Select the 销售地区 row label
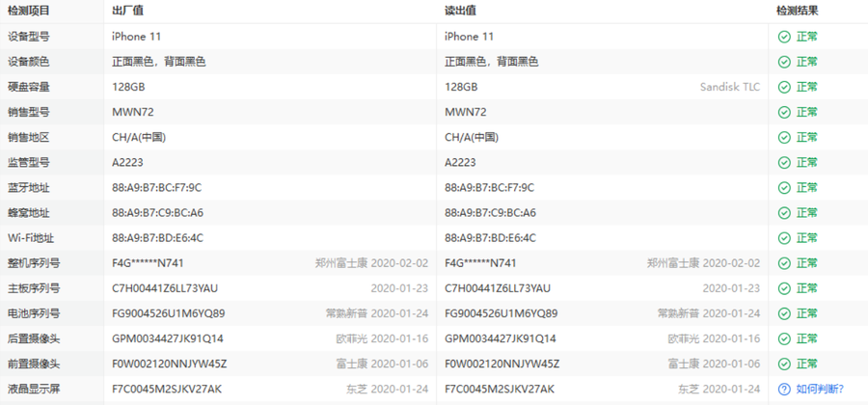868x405 pixels. [x=28, y=137]
